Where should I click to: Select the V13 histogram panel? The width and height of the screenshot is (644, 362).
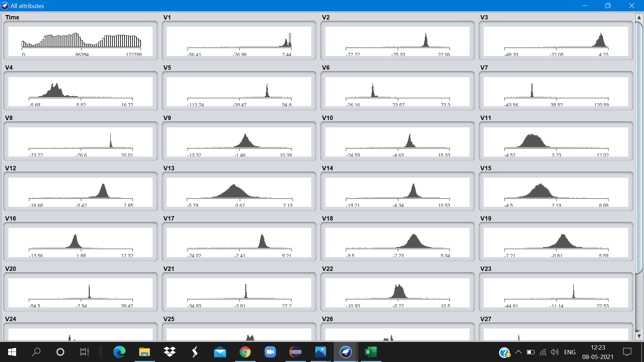pyautogui.click(x=239, y=192)
